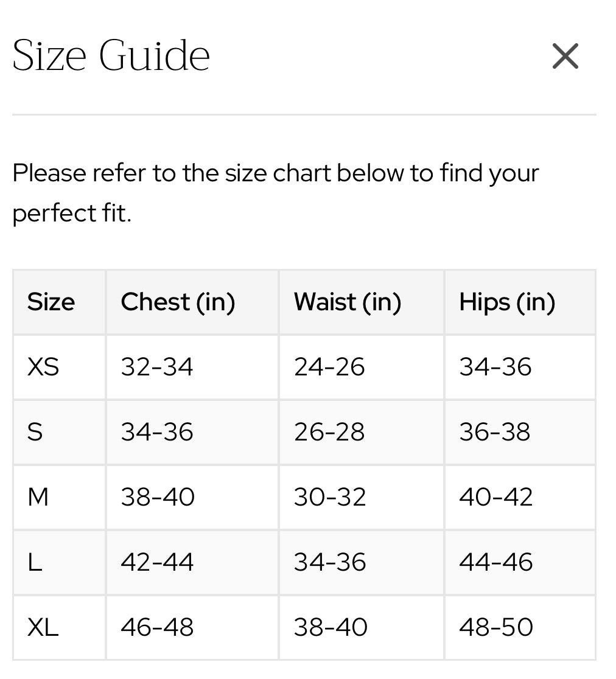Select XL hips value 48-50
The width and height of the screenshot is (616, 679).
(x=496, y=627)
